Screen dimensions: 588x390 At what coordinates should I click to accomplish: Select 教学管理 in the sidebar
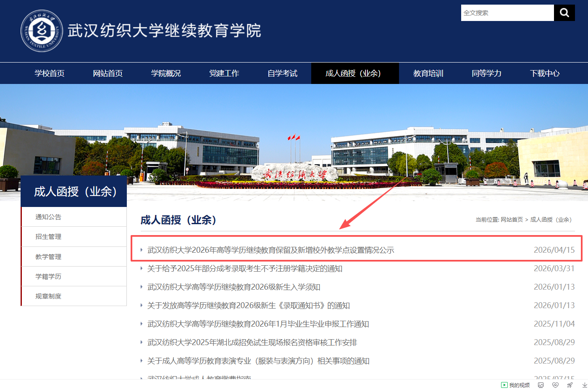(74, 257)
